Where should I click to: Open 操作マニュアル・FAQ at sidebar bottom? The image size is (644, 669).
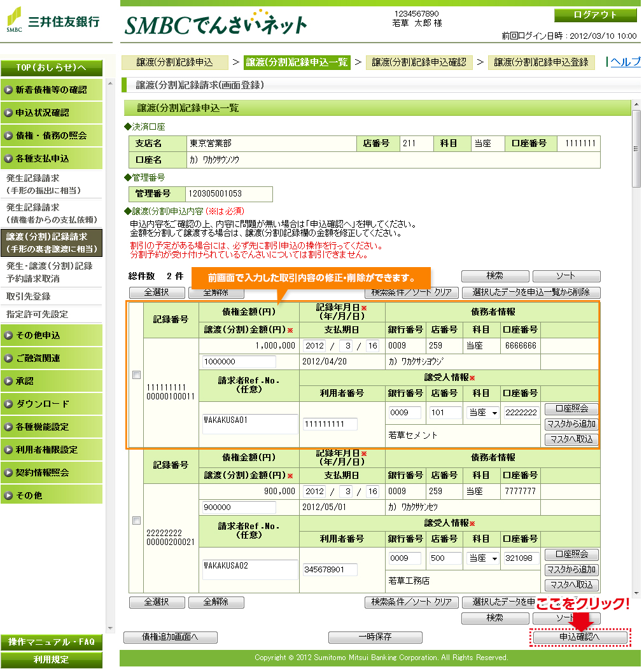coord(52,642)
